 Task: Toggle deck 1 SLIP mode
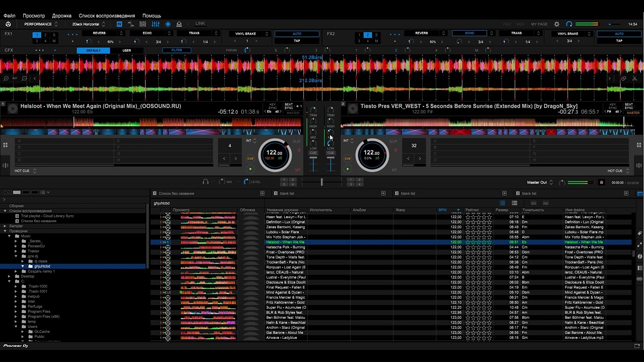pos(296,141)
